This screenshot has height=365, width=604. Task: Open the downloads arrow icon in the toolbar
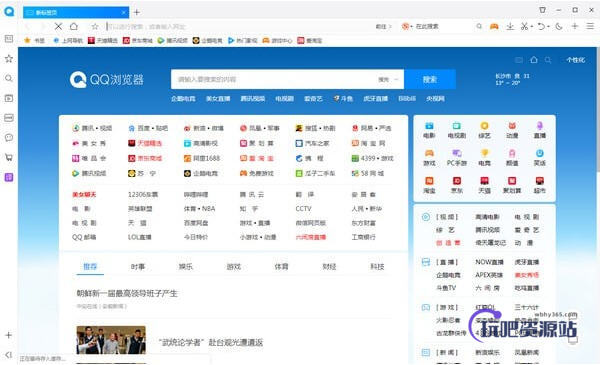pos(510,27)
